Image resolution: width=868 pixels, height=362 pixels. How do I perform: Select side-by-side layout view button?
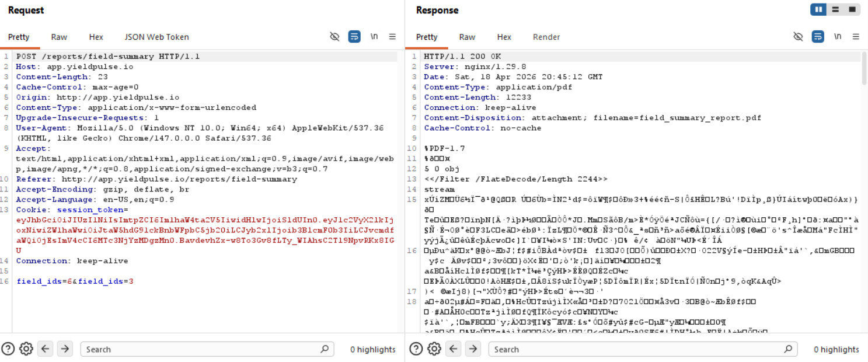[x=819, y=10]
